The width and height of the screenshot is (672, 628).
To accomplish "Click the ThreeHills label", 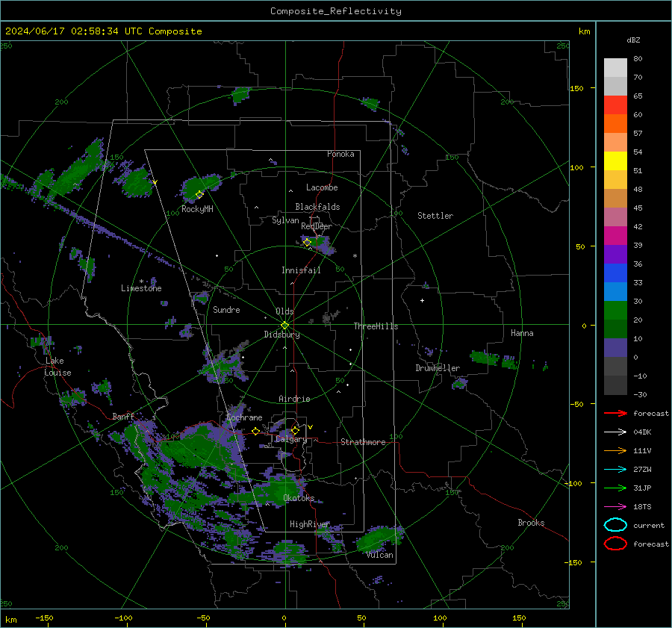I will click(376, 326).
